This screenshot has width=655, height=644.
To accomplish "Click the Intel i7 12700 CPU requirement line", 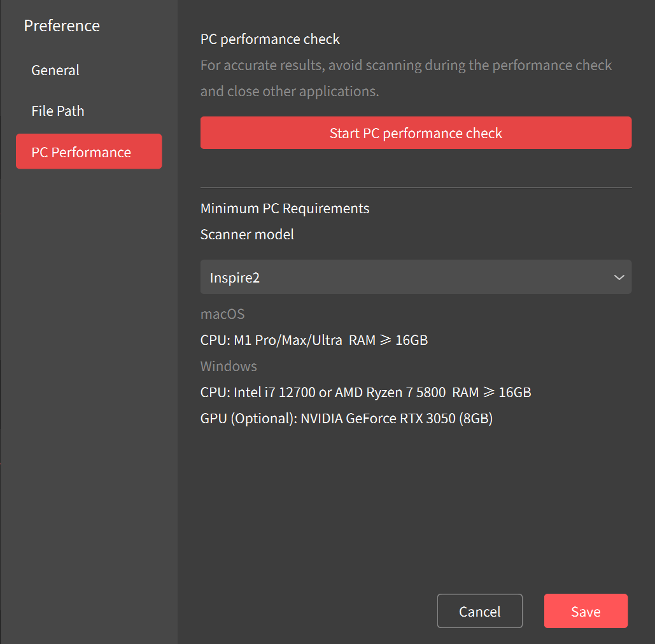I will 365,392.
